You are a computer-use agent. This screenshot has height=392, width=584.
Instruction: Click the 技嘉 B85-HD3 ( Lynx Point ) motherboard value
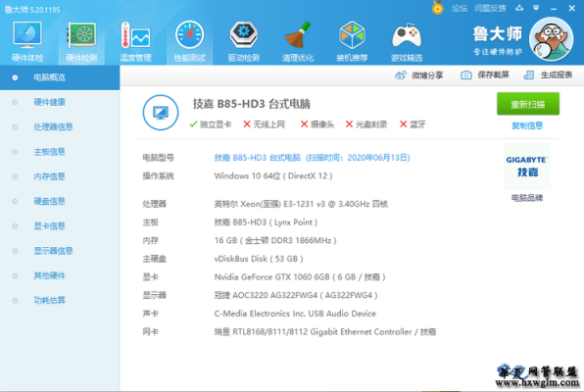[x=266, y=222]
